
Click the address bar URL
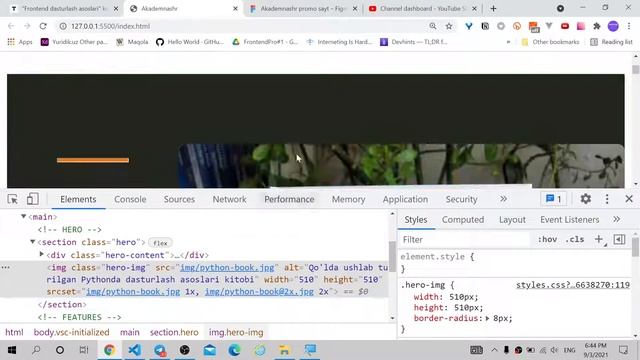point(111,26)
